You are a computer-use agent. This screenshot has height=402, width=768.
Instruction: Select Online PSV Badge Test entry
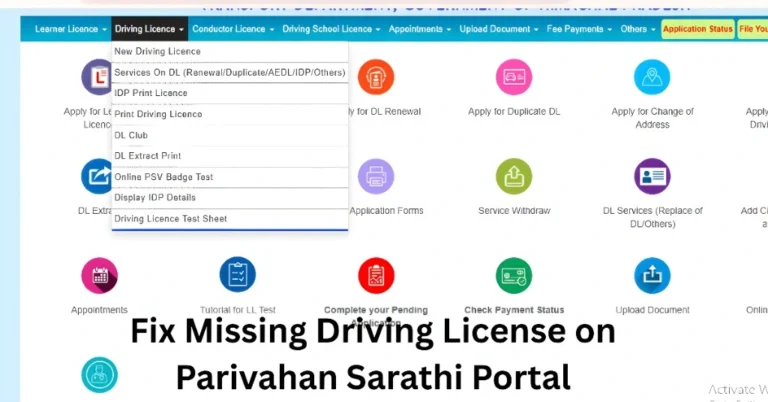[x=230, y=177]
